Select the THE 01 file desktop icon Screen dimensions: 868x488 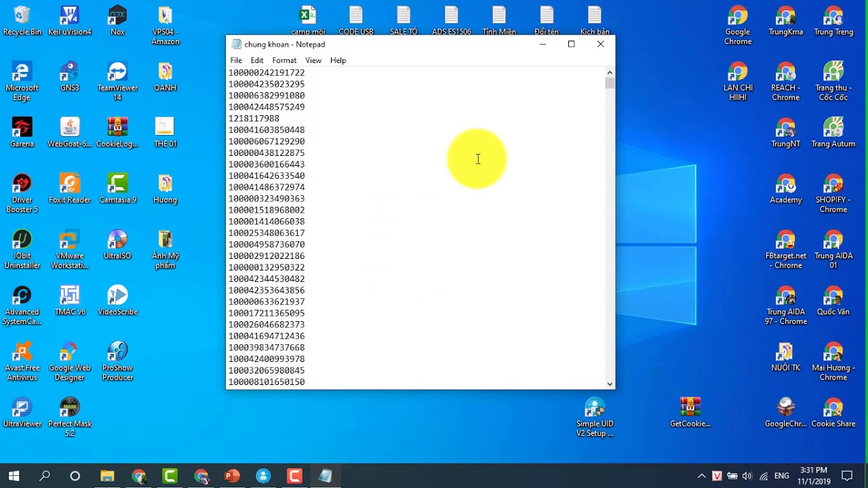(x=165, y=132)
